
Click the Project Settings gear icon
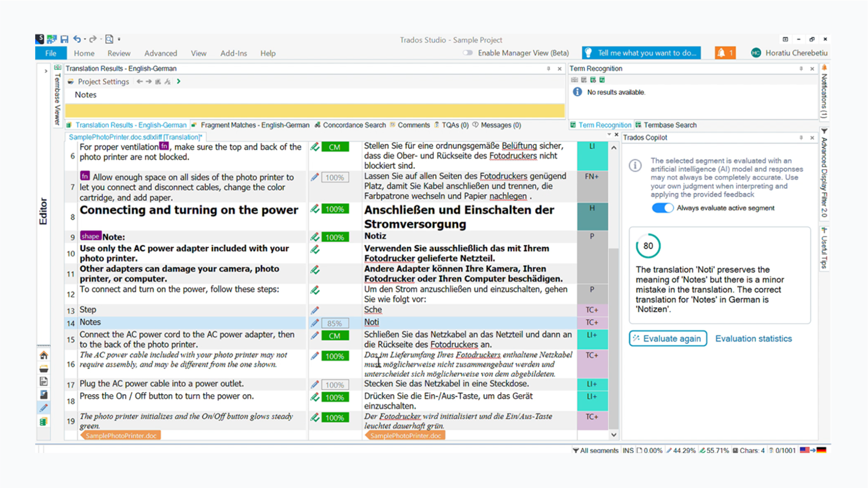click(x=71, y=82)
